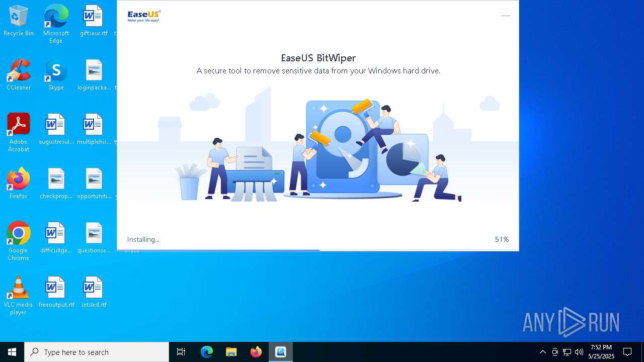
Task: Open the Windows Start menu
Action: point(12,352)
